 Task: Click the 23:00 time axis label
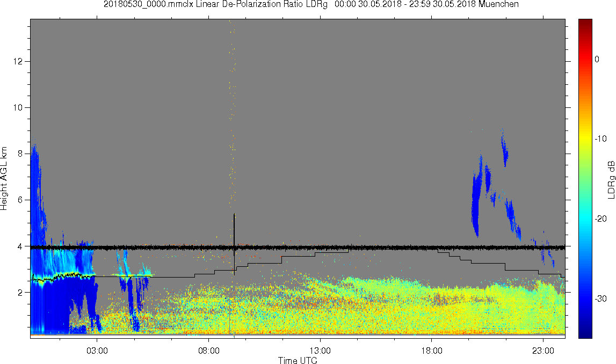[543, 351]
